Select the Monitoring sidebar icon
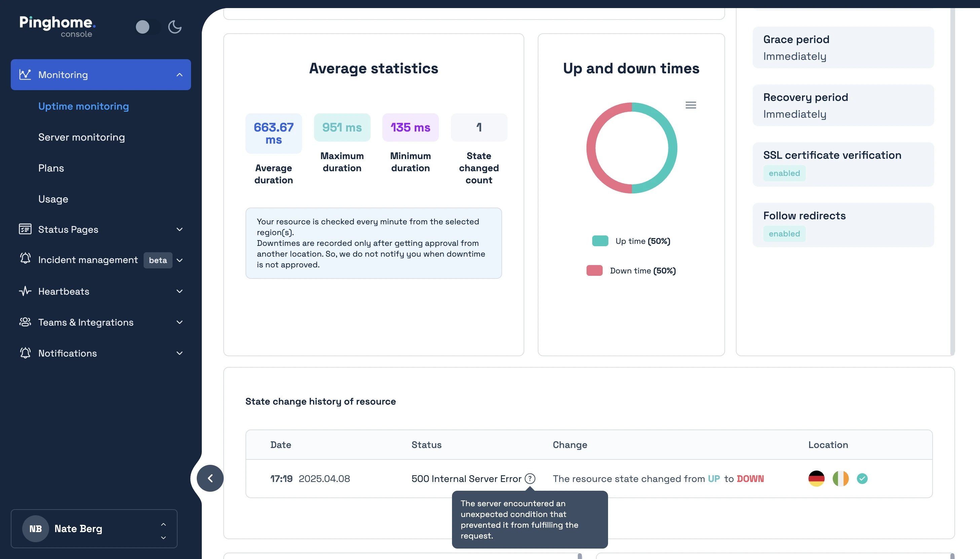Image resolution: width=980 pixels, height=559 pixels. pyautogui.click(x=25, y=74)
